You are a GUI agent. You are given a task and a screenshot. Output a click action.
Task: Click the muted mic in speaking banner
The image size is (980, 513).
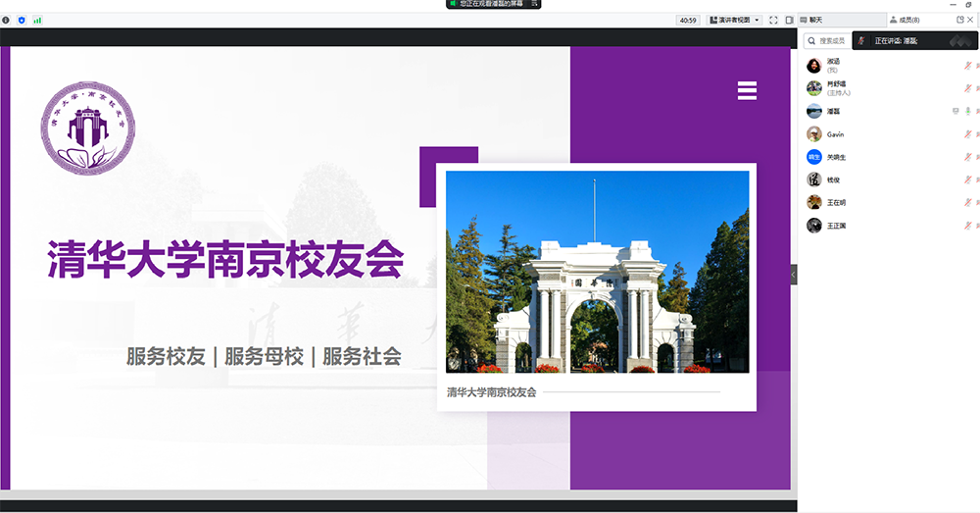[x=861, y=40]
